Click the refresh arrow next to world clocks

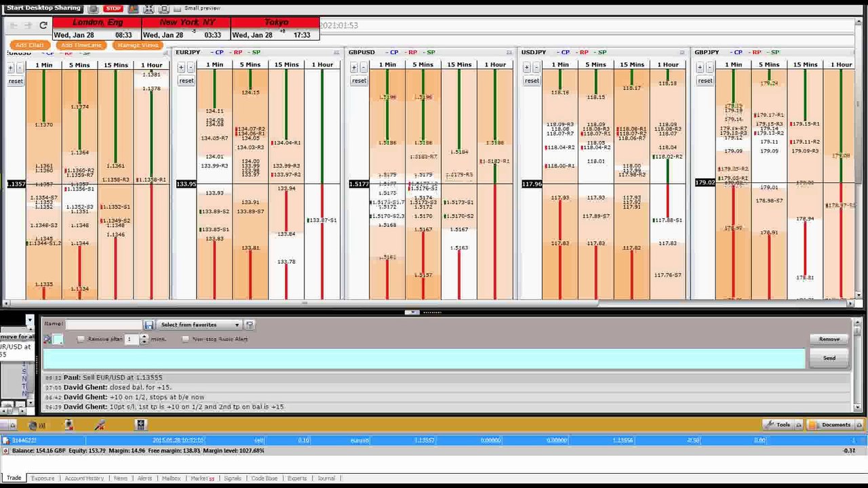pyautogui.click(x=43, y=25)
